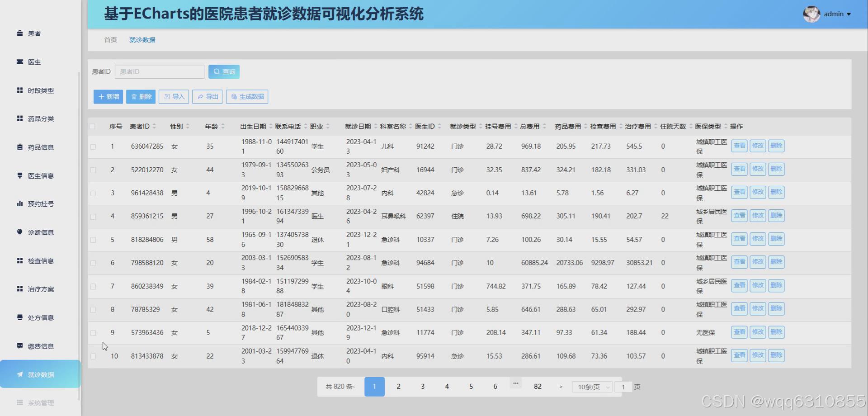The width and height of the screenshot is (868, 416).
Task: Click the 药品信息 clipboard icon
Action: (x=20, y=147)
